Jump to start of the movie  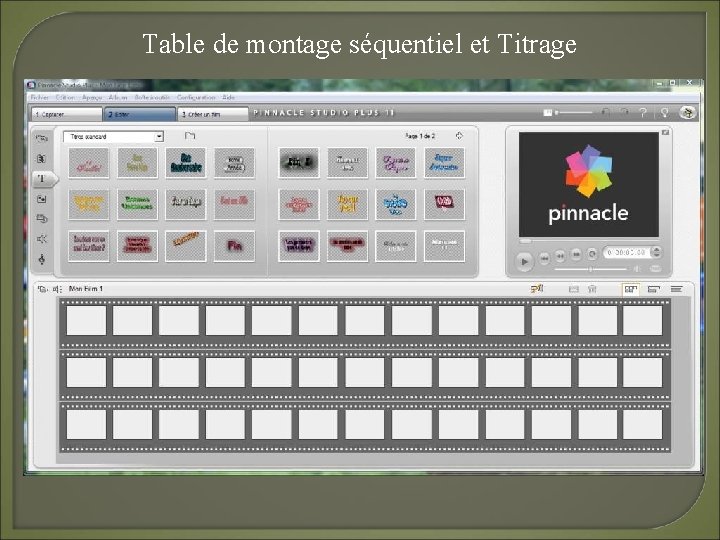pos(544,259)
